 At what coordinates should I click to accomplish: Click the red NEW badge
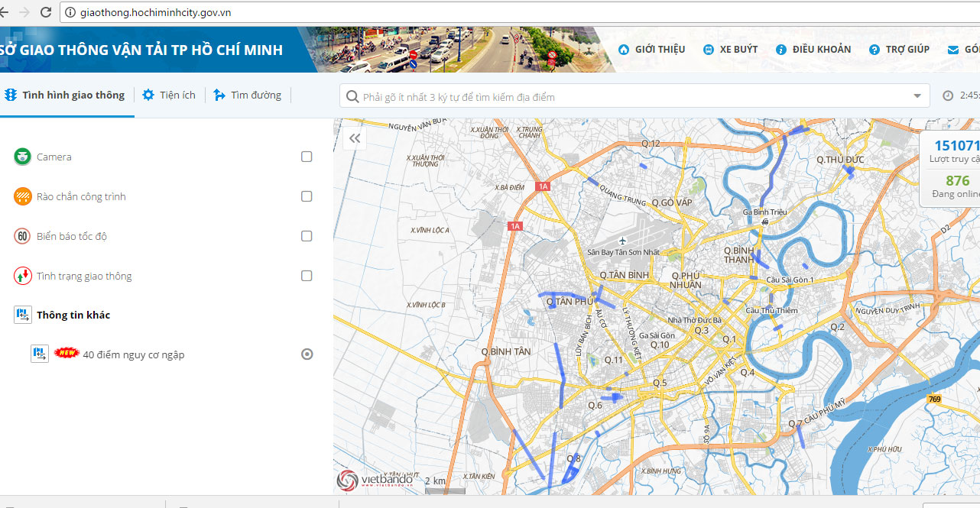point(67,354)
